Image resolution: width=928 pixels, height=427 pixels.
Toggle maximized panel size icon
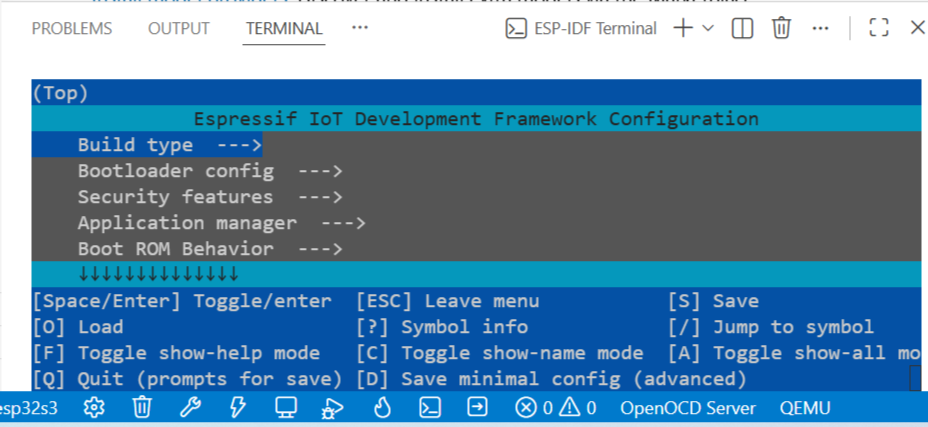click(879, 28)
